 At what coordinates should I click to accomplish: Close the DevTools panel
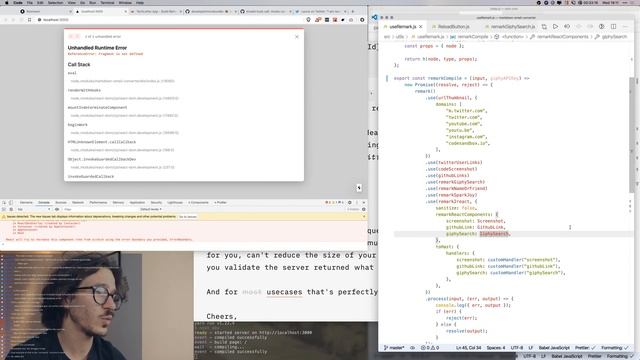click(x=364, y=202)
